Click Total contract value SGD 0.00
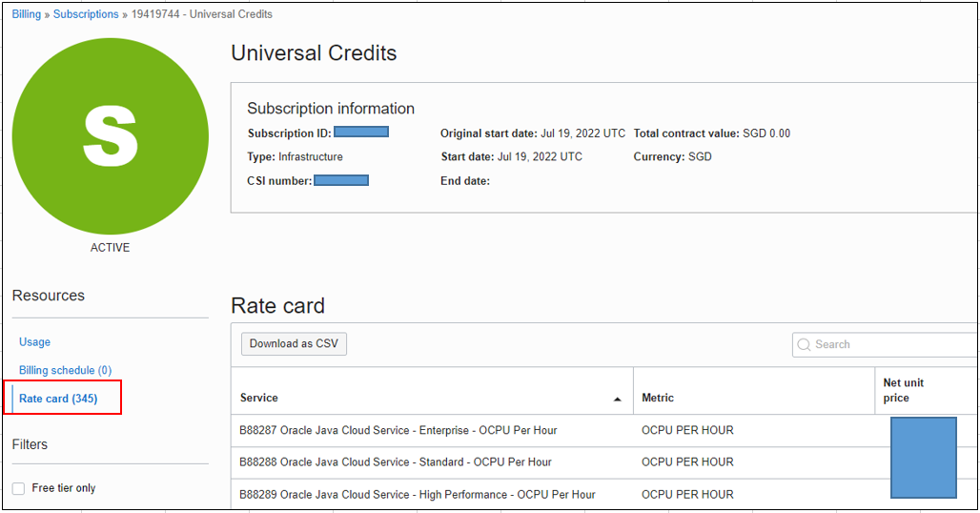The width and height of the screenshot is (980, 513). coord(712,133)
